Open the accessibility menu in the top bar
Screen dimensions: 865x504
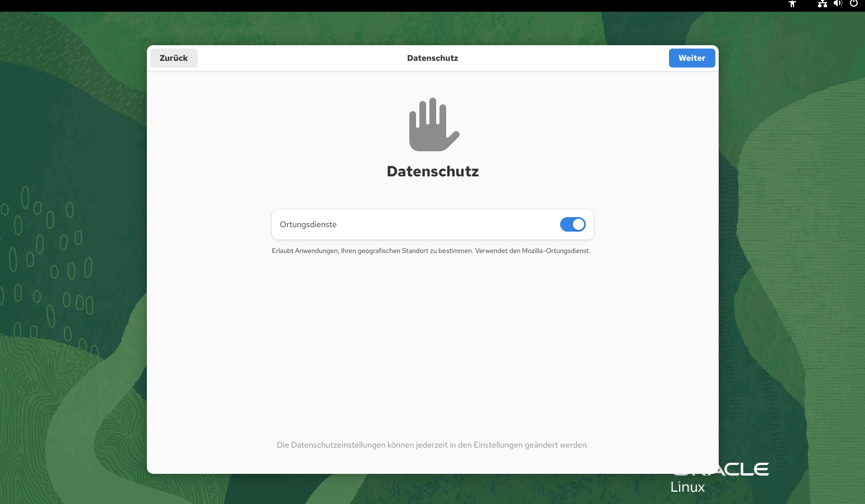coord(792,4)
